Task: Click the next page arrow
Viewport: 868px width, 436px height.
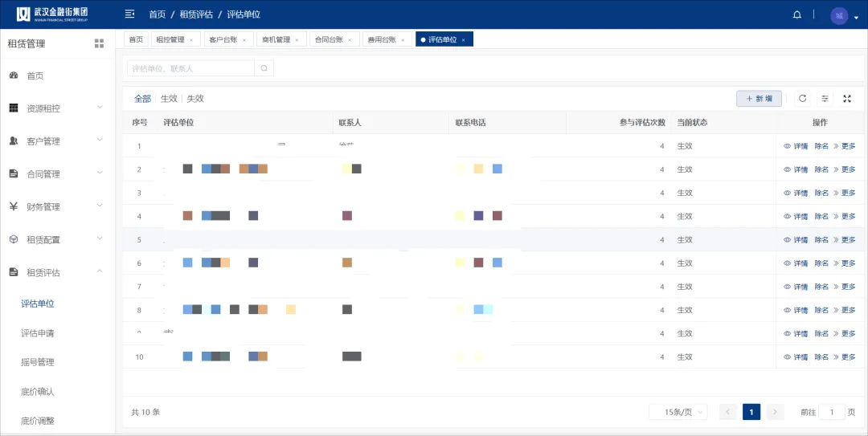Action: (775, 412)
